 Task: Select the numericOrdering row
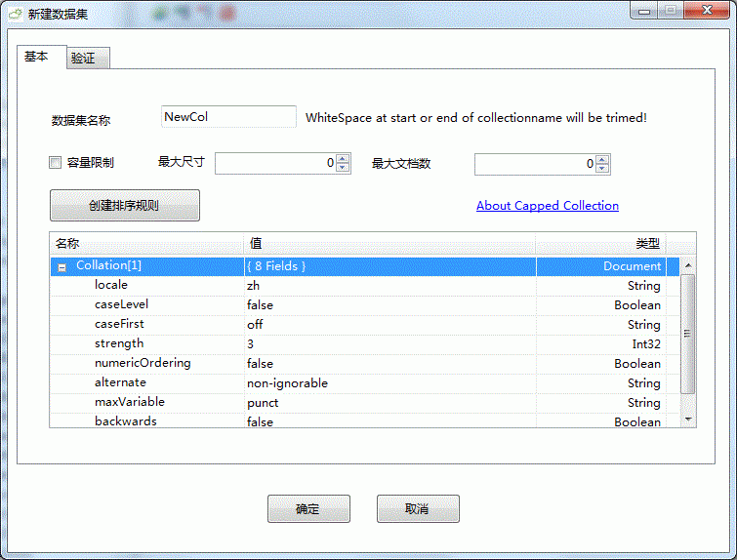365,363
